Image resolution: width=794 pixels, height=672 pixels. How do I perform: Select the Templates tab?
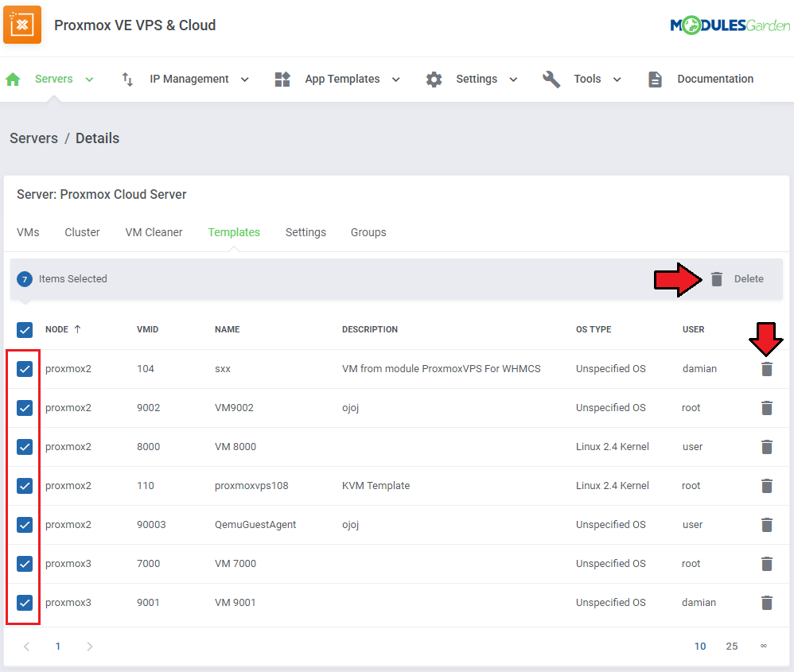click(234, 232)
